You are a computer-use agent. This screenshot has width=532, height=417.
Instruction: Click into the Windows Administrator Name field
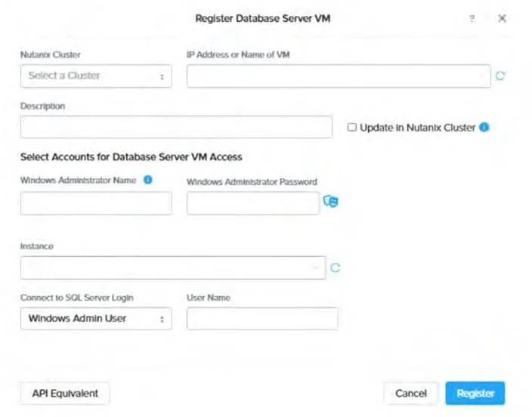[96, 203]
